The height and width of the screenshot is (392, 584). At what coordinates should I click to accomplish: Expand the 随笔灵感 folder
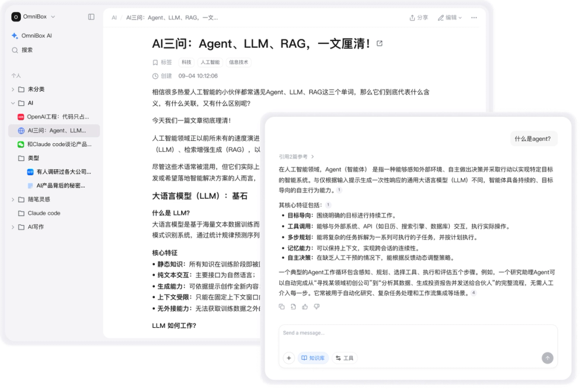[13, 200]
